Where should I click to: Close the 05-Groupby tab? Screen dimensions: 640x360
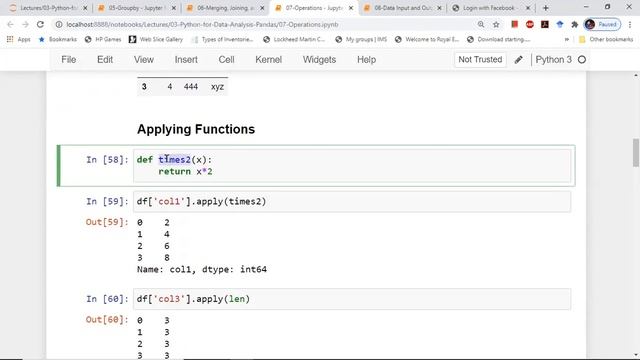pos(173,8)
